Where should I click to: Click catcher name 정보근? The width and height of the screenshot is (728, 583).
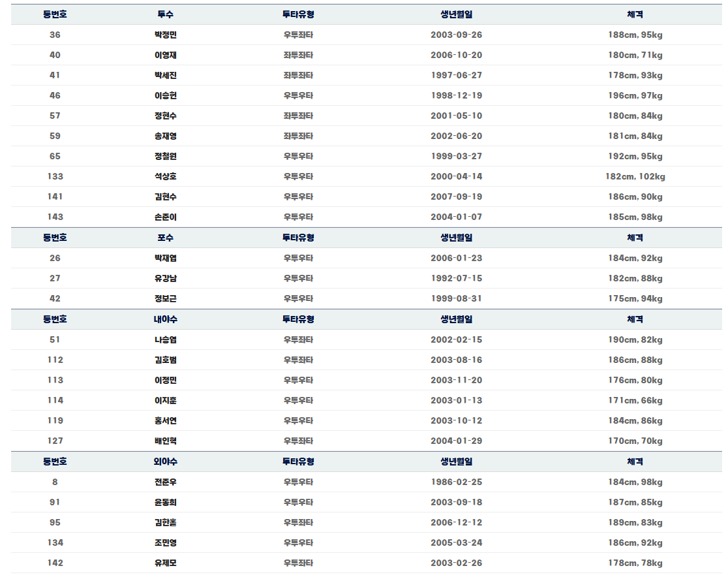[x=165, y=299]
